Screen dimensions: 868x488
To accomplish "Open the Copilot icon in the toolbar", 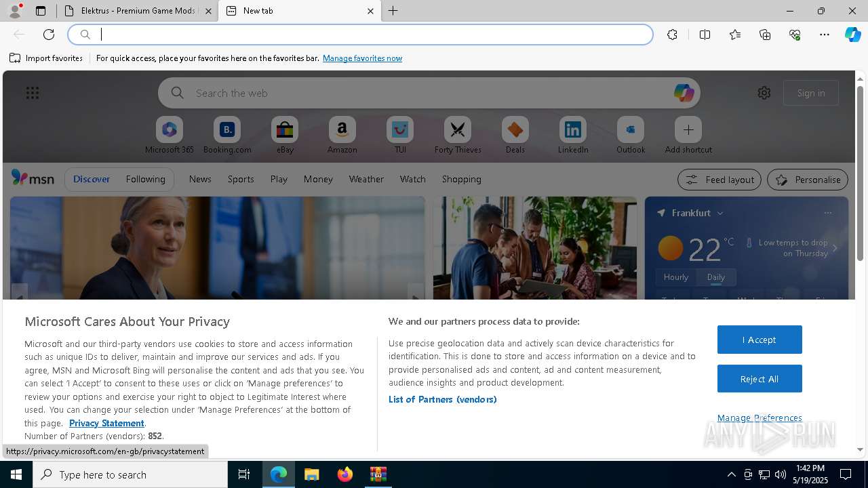I will 852,35.
